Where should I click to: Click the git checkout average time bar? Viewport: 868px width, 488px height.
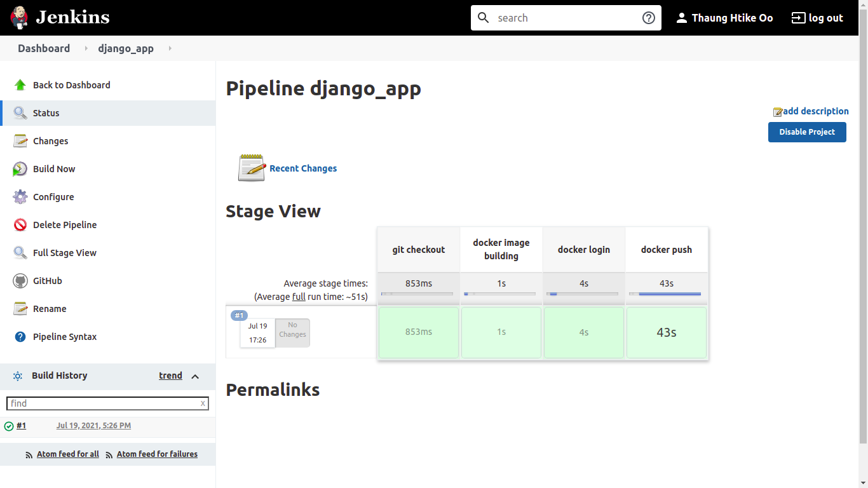(417, 294)
